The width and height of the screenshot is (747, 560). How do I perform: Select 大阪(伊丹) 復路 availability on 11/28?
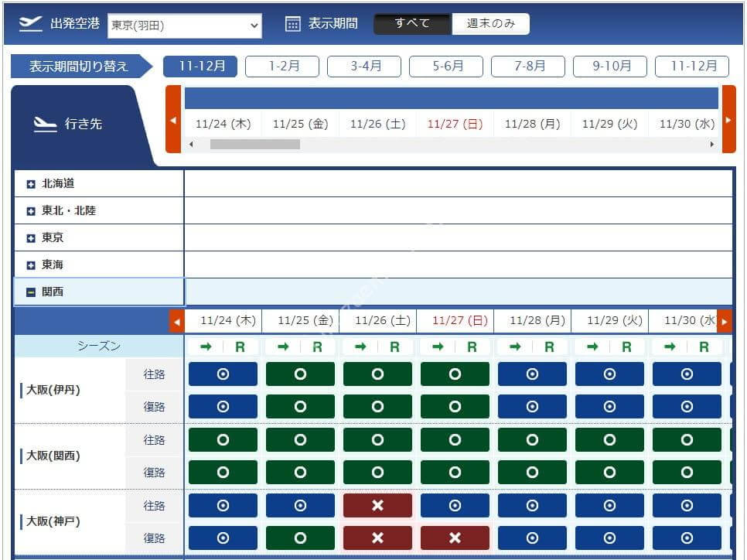click(x=532, y=407)
